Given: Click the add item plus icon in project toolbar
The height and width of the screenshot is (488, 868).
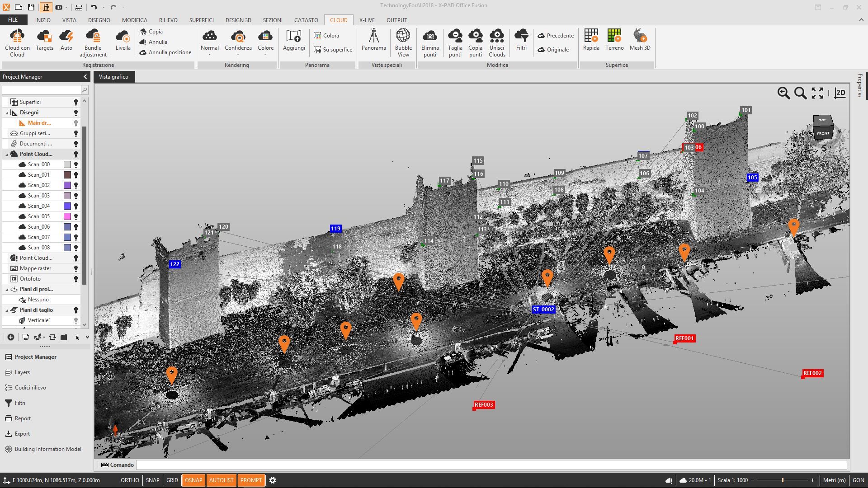Looking at the screenshot, I should tap(10, 337).
